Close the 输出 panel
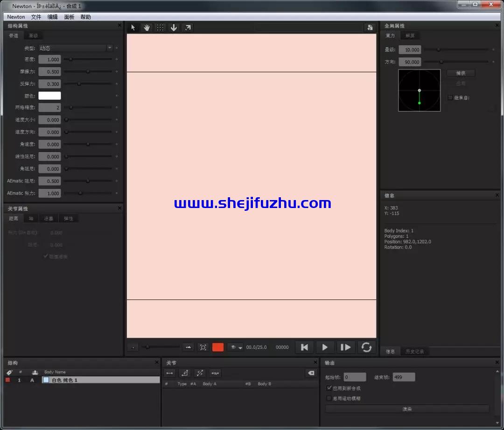This screenshot has width=504, height=430. [x=497, y=362]
